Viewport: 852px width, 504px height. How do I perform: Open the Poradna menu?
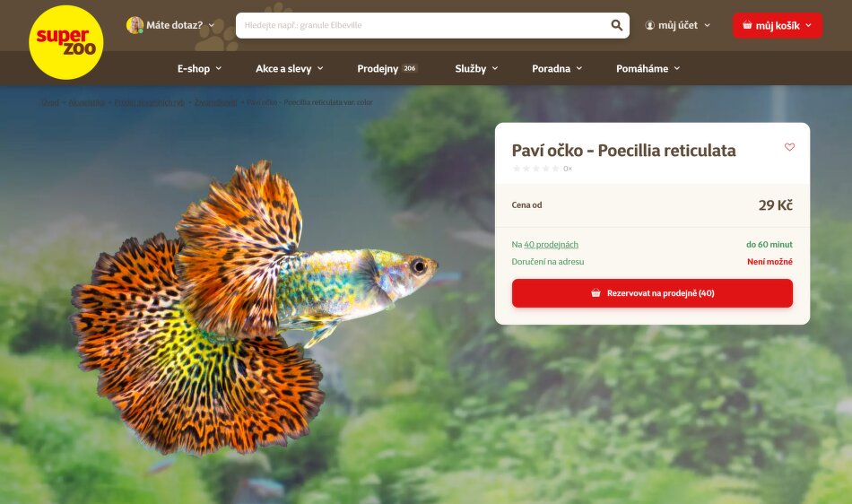coord(557,68)
